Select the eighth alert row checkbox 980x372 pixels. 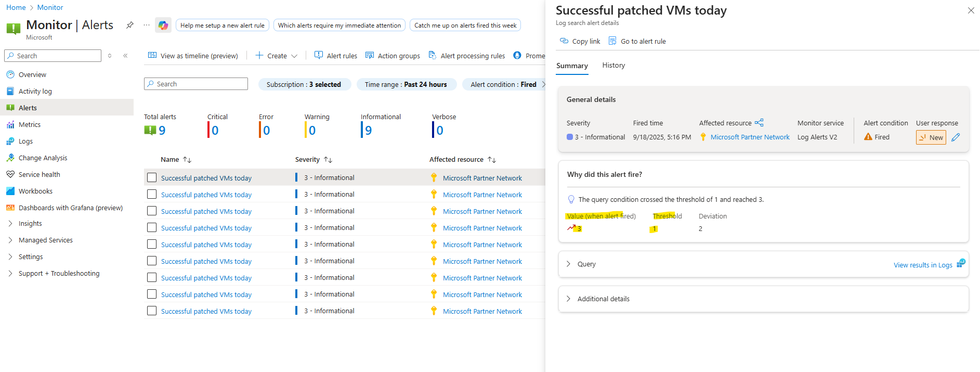pyautogui.click(x=152, y=294)
